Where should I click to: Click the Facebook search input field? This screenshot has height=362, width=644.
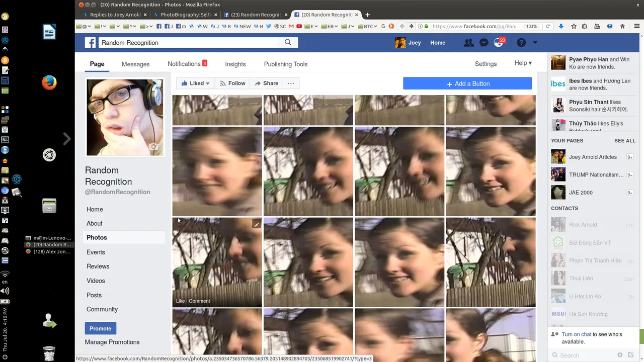[x=188, y=43]
